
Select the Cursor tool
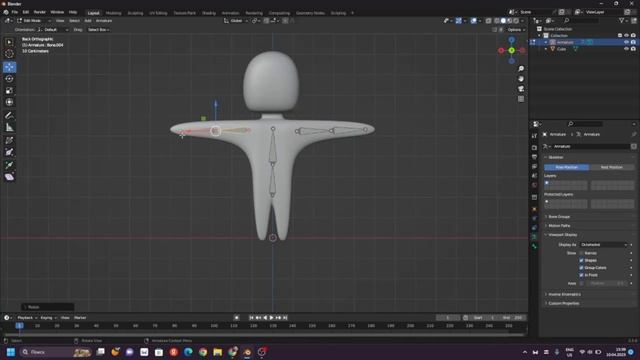point(9,54)
